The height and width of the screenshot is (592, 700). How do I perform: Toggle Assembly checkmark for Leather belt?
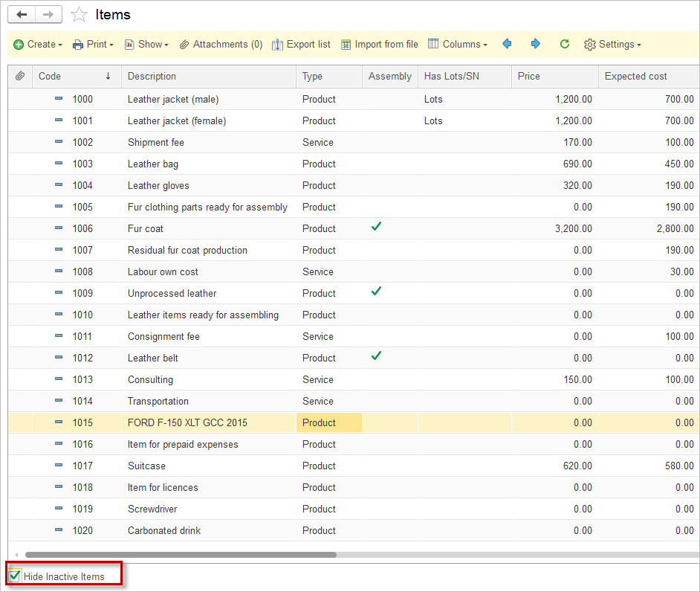(x=376, y=357)
